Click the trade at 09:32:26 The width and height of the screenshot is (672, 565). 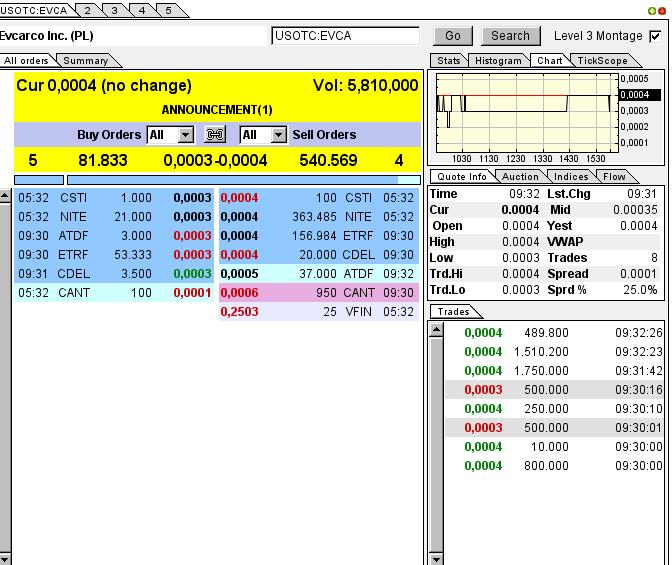tap(554, 333)
